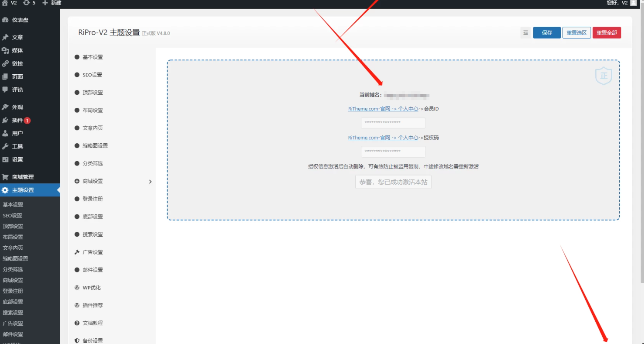Click 顶部设置 in the dark sidebar submenu
644x344 pixels.
pyautogui.click(x=13, y=226)
